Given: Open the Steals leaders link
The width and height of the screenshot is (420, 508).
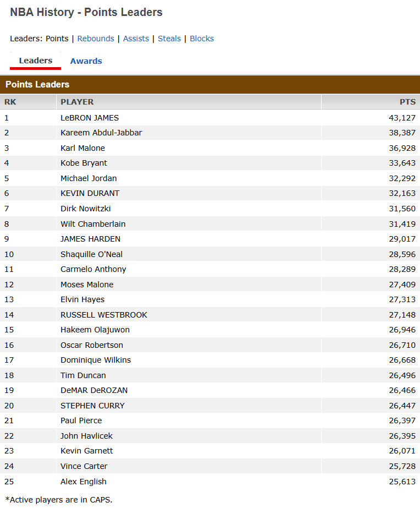Looking at the screenshot, I should pos(169,39).
